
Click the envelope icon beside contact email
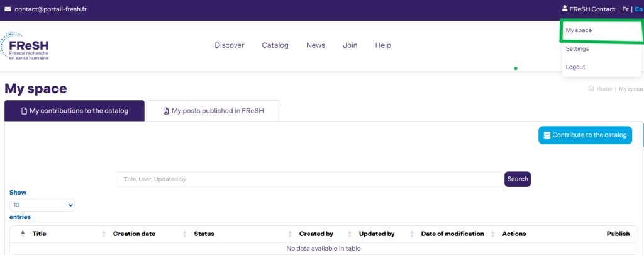[x=8, y=9]
